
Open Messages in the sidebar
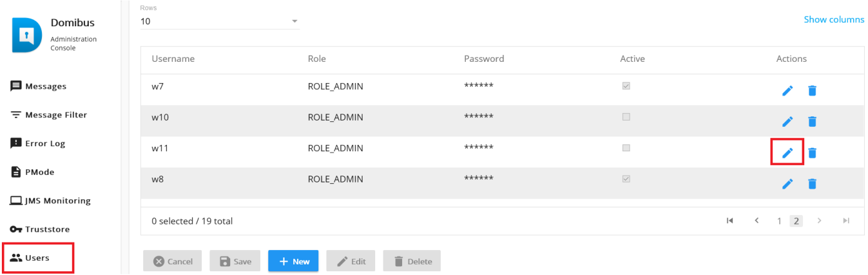click(38, 86)
